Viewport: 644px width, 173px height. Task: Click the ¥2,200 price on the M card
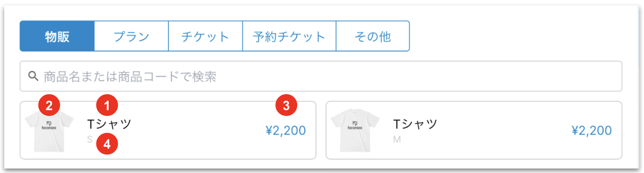592,130
